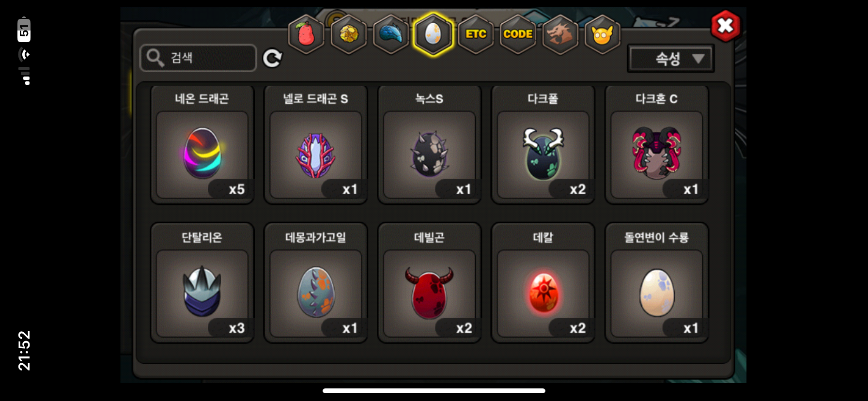Close the inventory with red X
This screenshot has width=868, height=401.
[726, 26]
